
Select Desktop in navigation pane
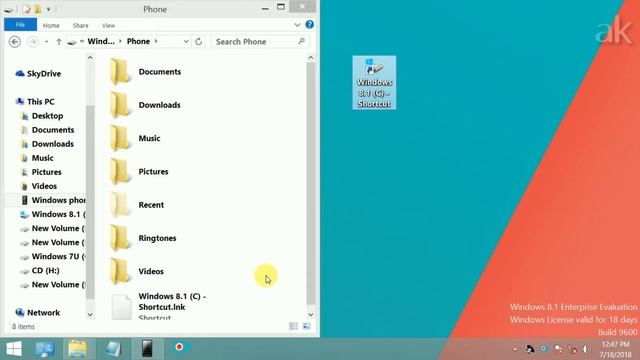42,116
